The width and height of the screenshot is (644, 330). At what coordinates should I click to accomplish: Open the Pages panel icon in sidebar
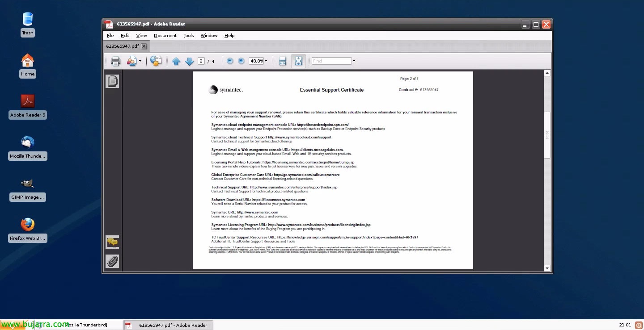click(x=112, y=81)
